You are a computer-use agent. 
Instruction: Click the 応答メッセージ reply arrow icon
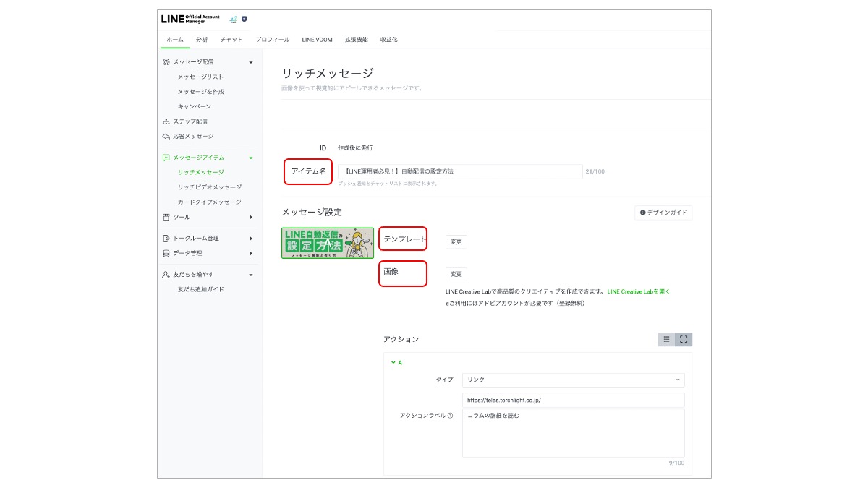(166, 136)
